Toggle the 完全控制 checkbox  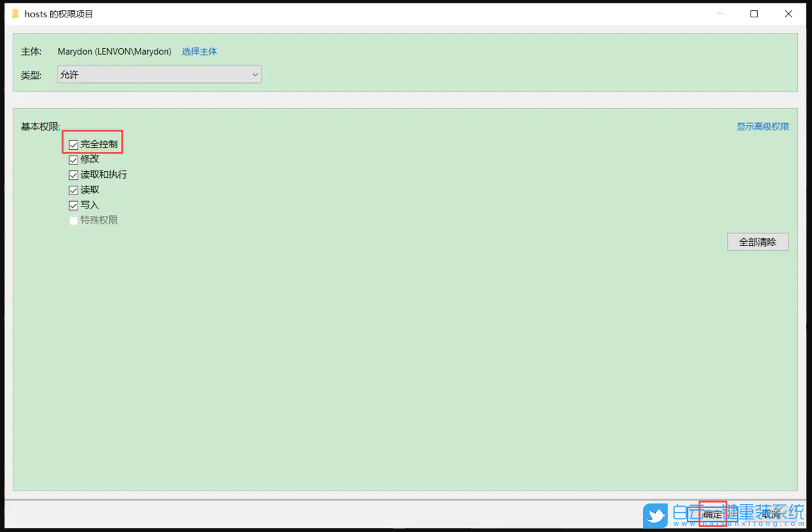tap(74, 144)
